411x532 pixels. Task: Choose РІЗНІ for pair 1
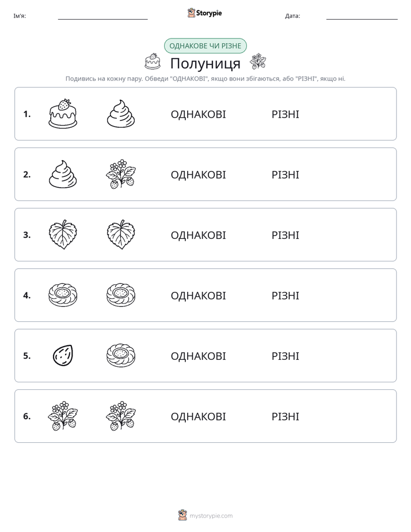click(285, 114)
